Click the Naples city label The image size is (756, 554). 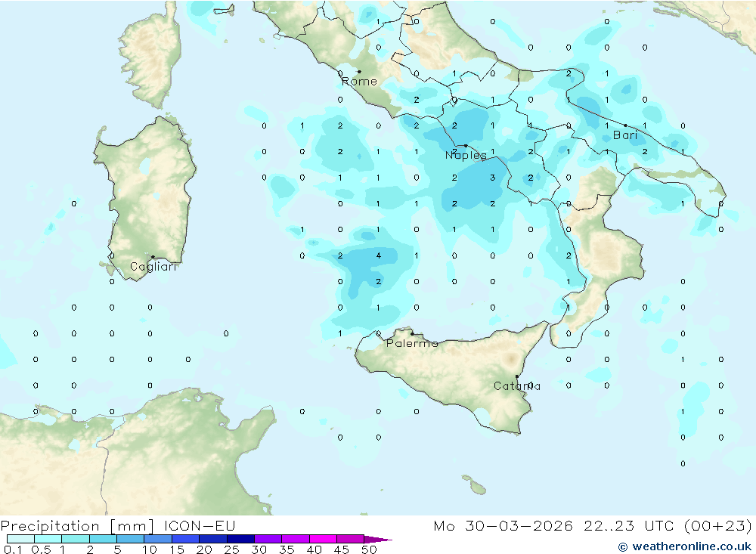click(x=466, y=155)
